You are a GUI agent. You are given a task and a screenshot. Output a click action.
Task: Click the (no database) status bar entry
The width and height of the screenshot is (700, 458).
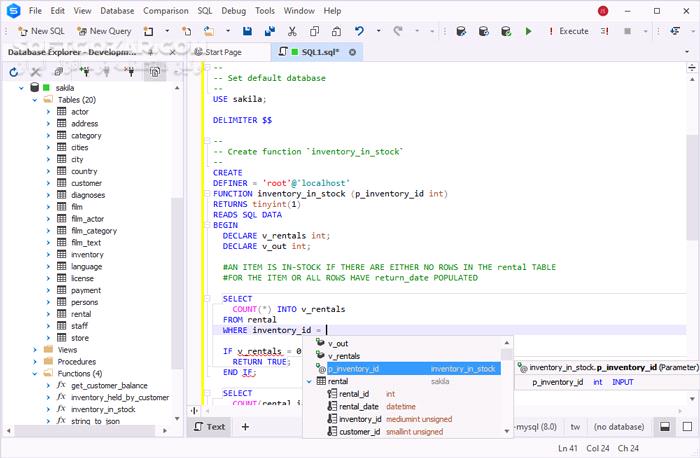click(619, 427)
